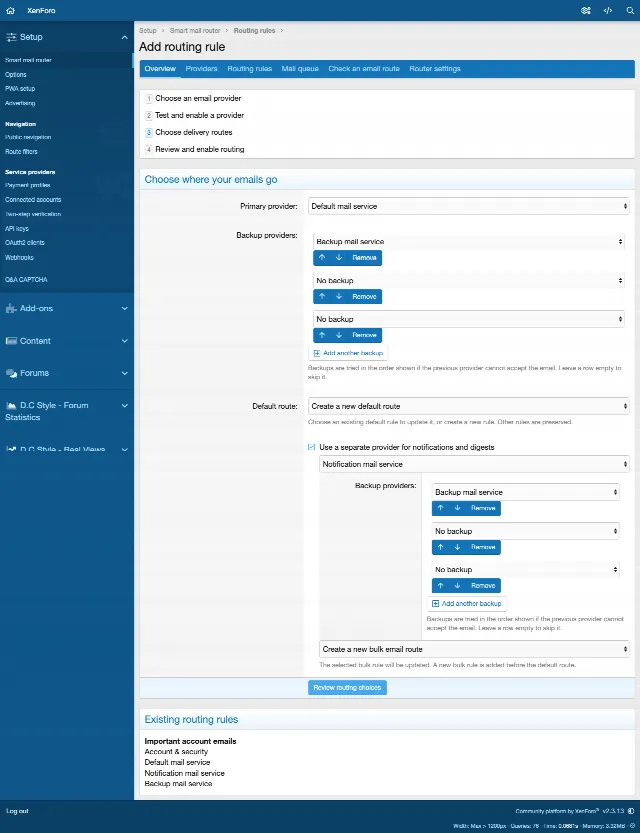Click the Content section icon
The height and width of the screenshot is (833, 640).
(x=11, y=341)
